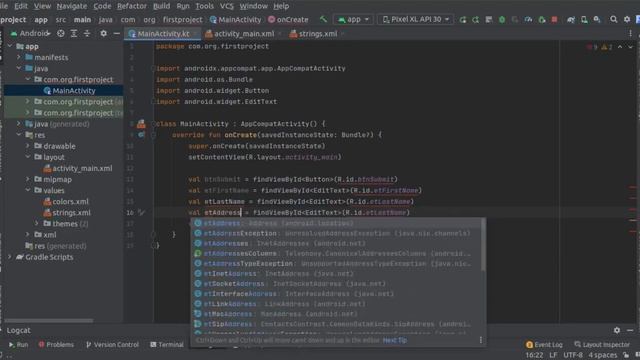640x360 pixels.
Task: Open IDE settings gear in top toolbar
Action: [627, 19]
